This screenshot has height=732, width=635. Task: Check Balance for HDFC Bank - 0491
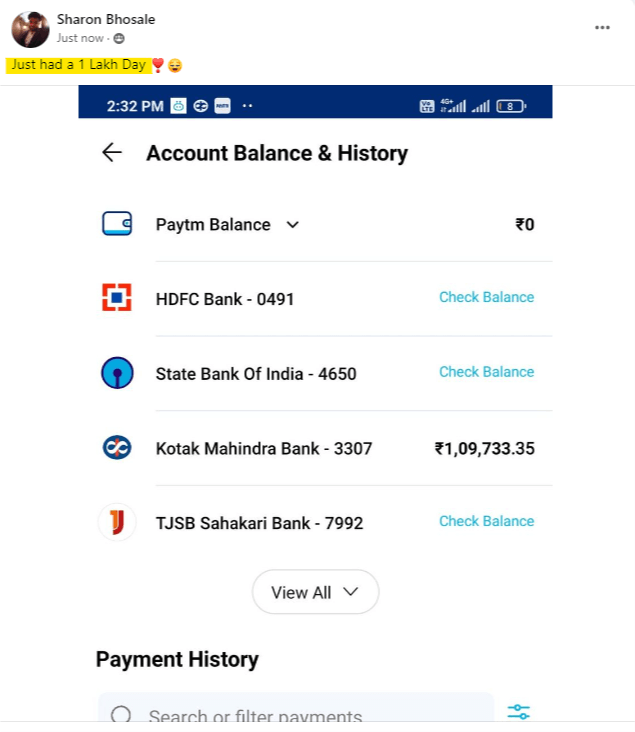coord(486,297)
